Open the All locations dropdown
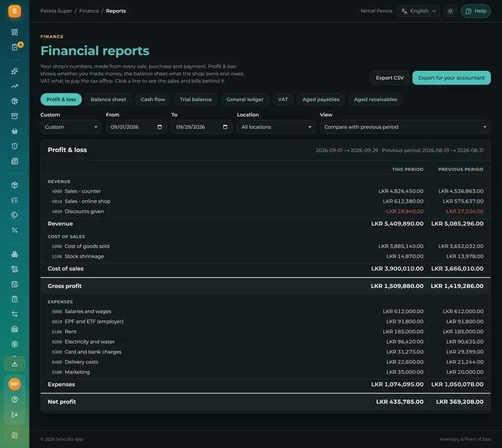 pyautogui.click(x=276, y=127)
